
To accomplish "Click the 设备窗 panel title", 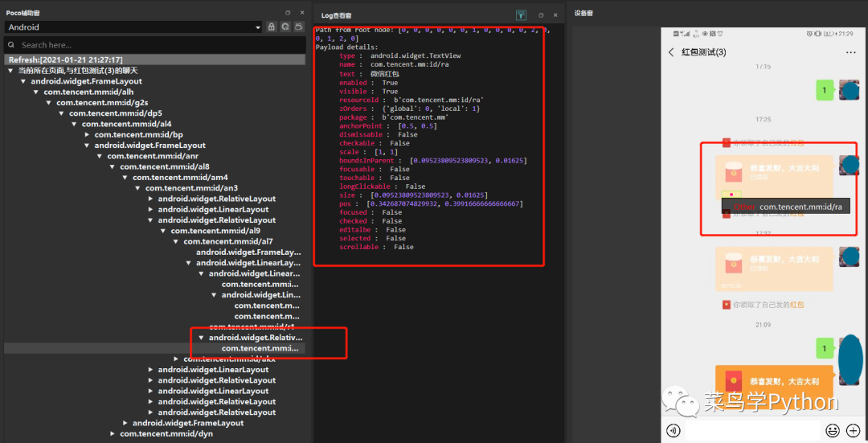I will (583, 13).
